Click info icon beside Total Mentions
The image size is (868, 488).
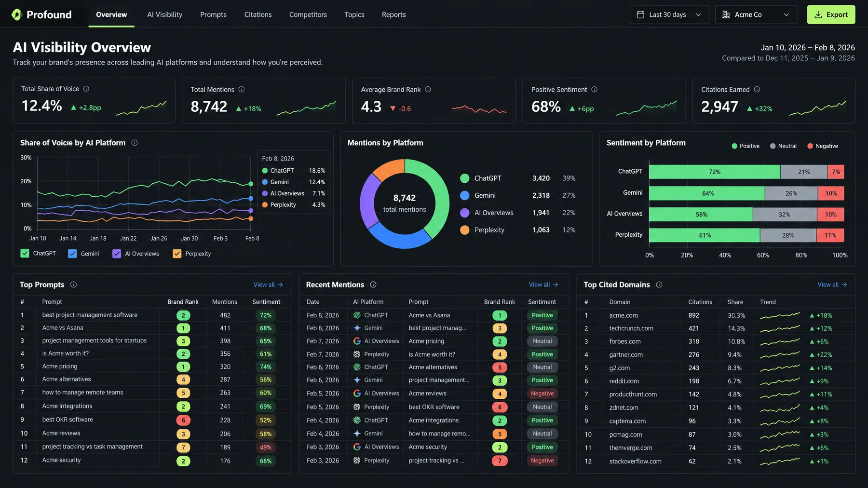[242, 89]
